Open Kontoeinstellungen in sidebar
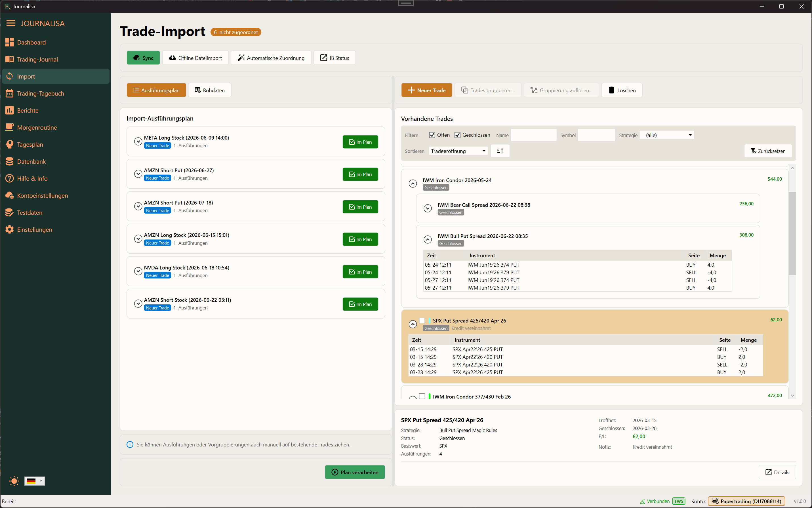The image size is (812, 508). [55, 195]
